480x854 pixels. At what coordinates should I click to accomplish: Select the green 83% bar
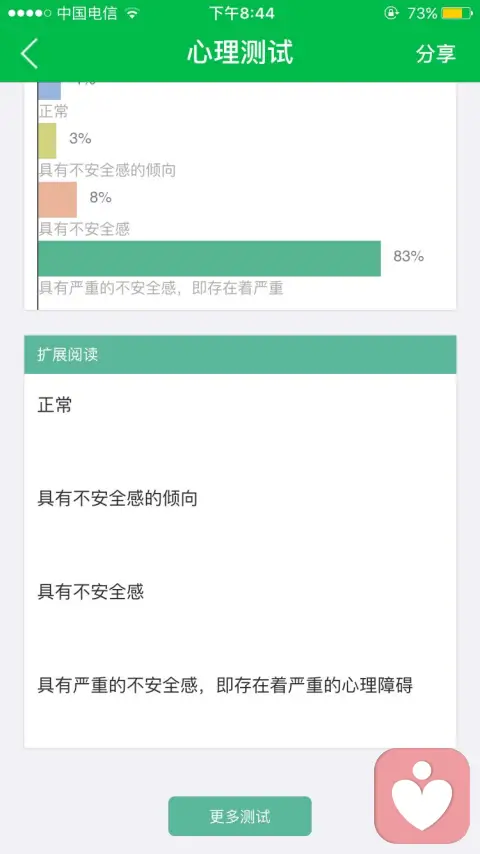[210, 258]
